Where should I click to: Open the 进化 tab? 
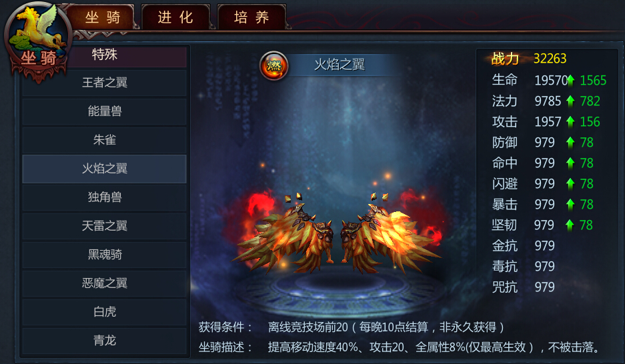175,17
